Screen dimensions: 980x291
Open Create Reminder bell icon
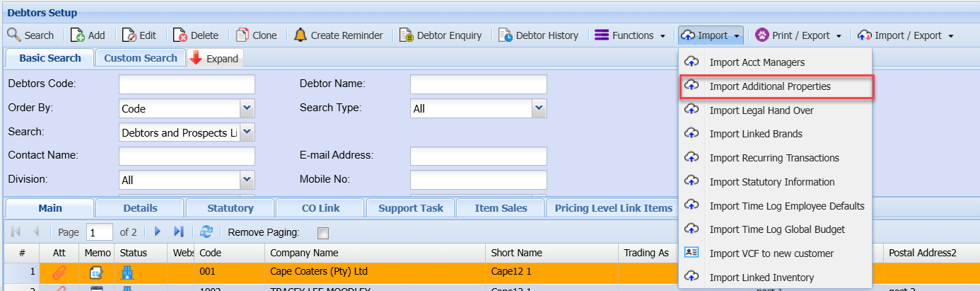pyautogui.click(x=301, y=35)
